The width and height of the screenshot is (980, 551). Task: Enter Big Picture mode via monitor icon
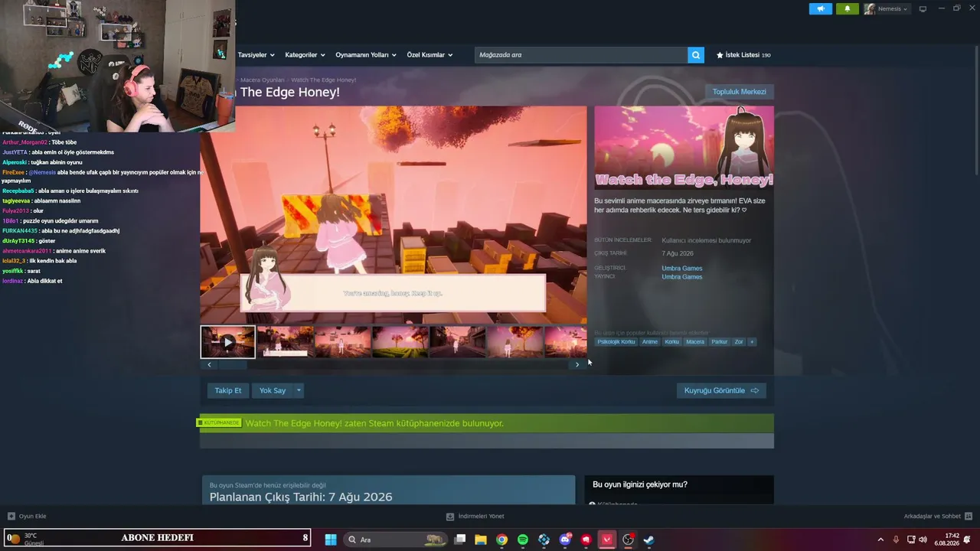[x=923, y=9]
